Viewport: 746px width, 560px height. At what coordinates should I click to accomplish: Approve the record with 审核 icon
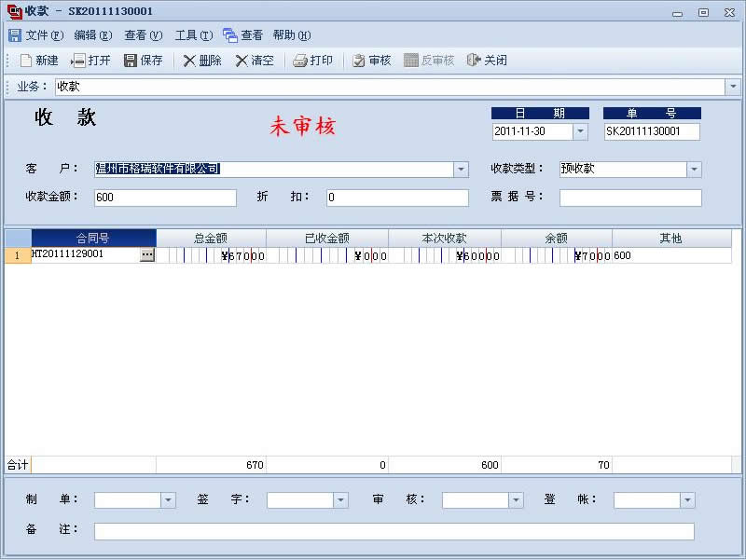tap(359, 61)
